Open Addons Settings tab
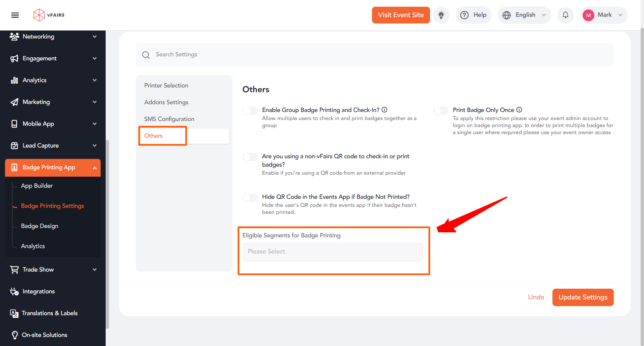 coord(166,102)
